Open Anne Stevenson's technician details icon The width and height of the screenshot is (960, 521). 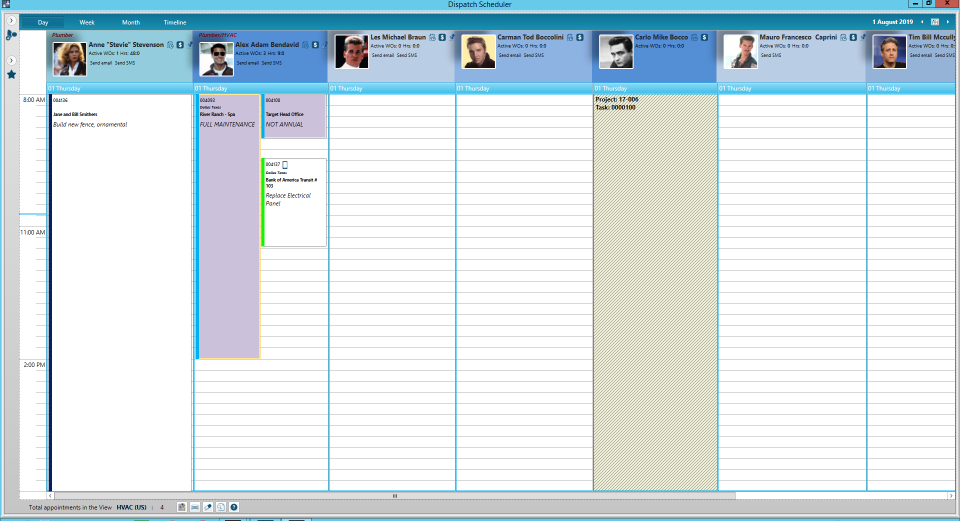(x=170, y=45)
